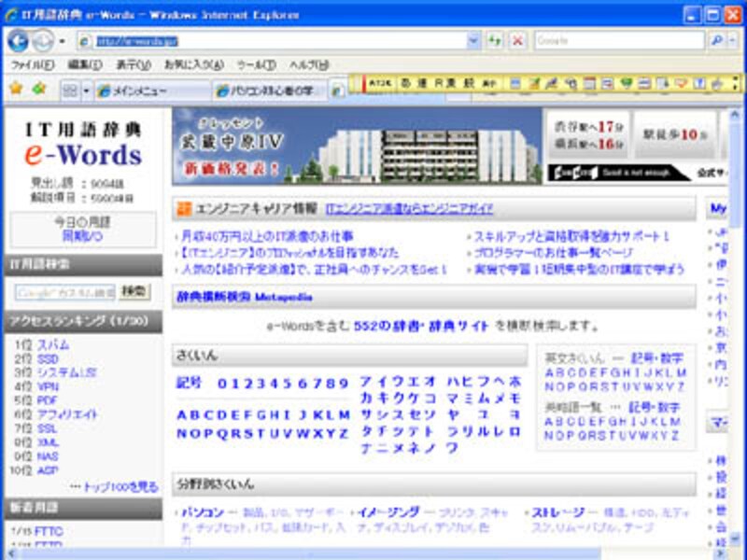
Task: Click the browser Forward arrow button
Action: pyautogui.click(x=41, y=41)
